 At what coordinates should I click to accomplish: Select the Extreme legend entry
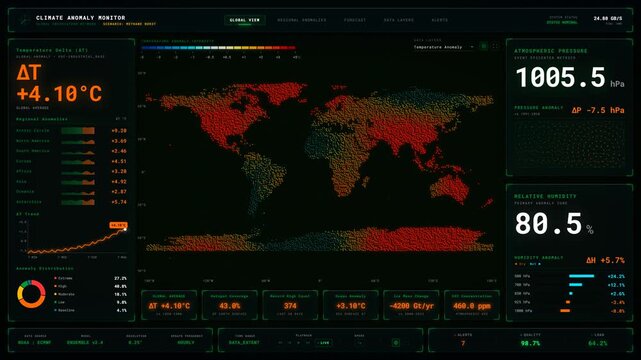click(90, 278)
